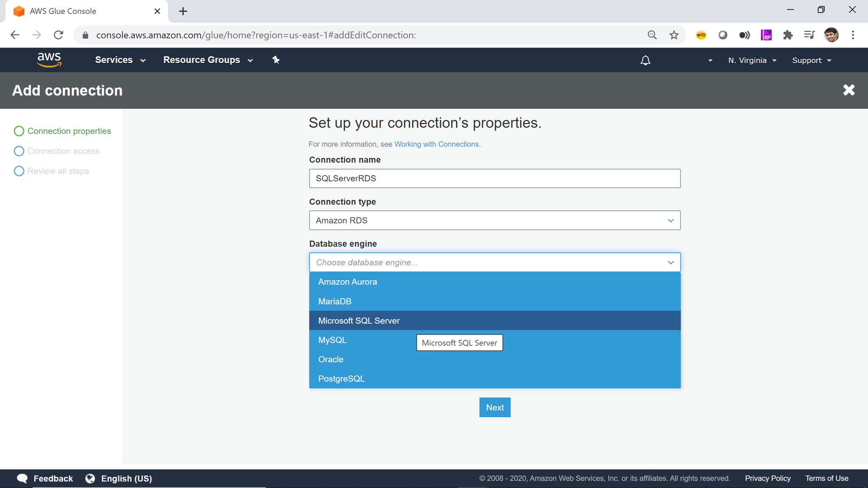This screenshot has height=488, width=868.
Task: Expand the Connection type dropdown
Action: coord(494,220)
